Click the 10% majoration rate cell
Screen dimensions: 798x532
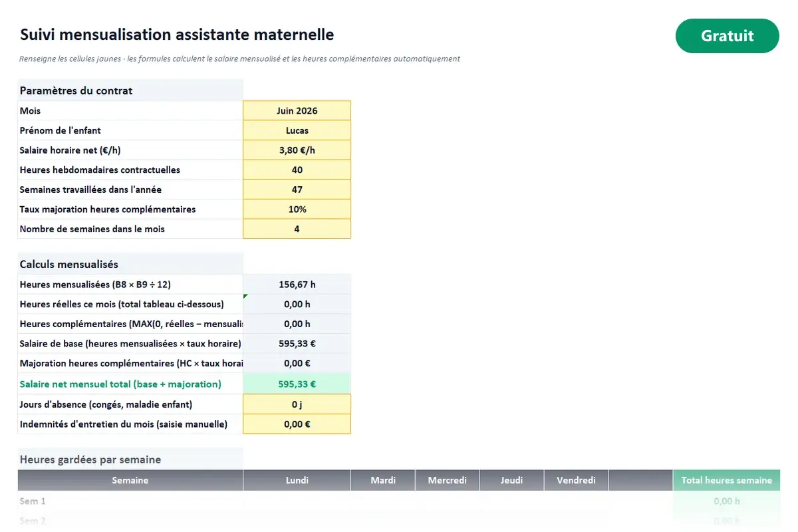point(297,209)
